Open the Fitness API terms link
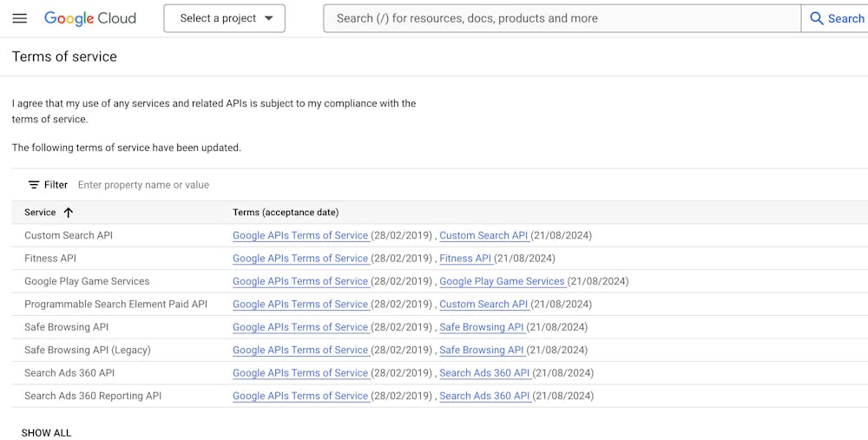The width and height of the screenshot is (868, 440). click(x=466, y=259)
